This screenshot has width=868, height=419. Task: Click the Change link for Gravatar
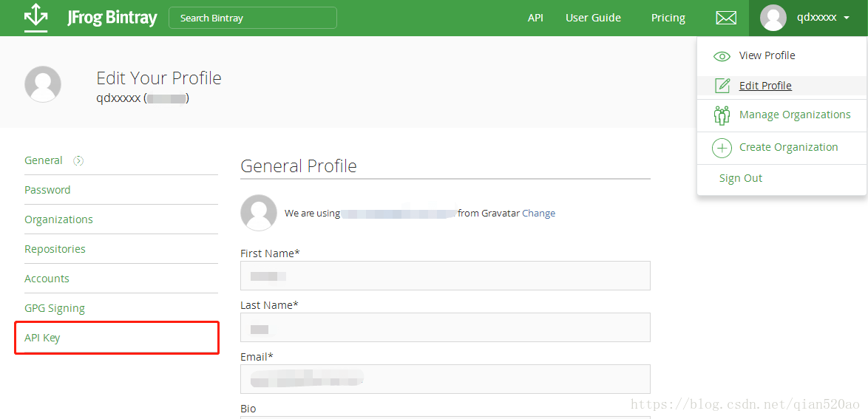539,213
